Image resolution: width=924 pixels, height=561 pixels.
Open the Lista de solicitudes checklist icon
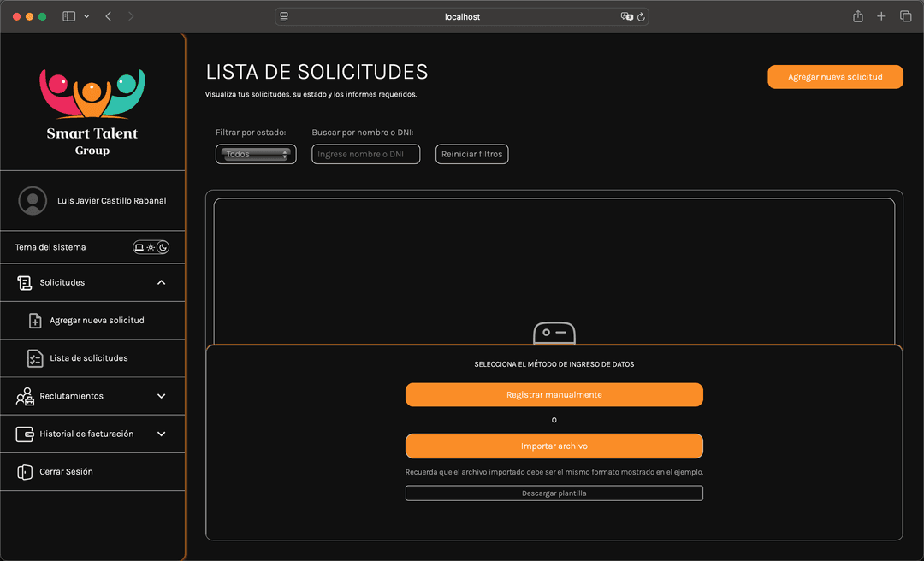point(34,357)
